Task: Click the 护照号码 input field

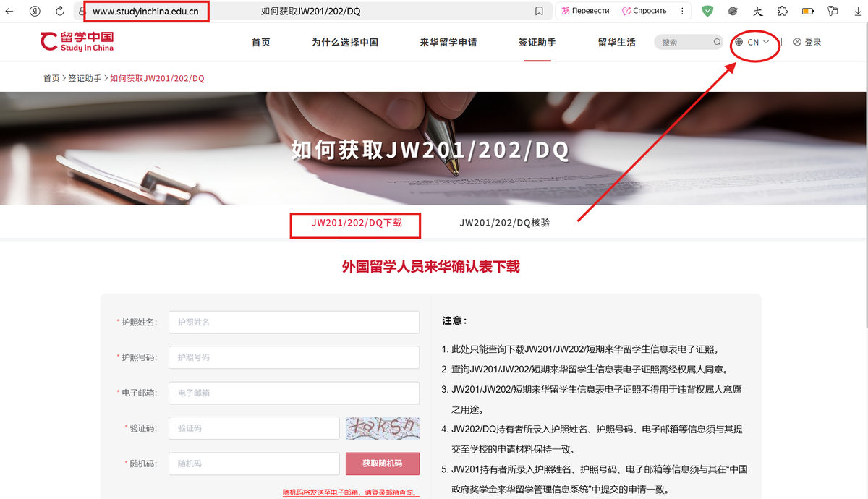Action: [294, 357]
